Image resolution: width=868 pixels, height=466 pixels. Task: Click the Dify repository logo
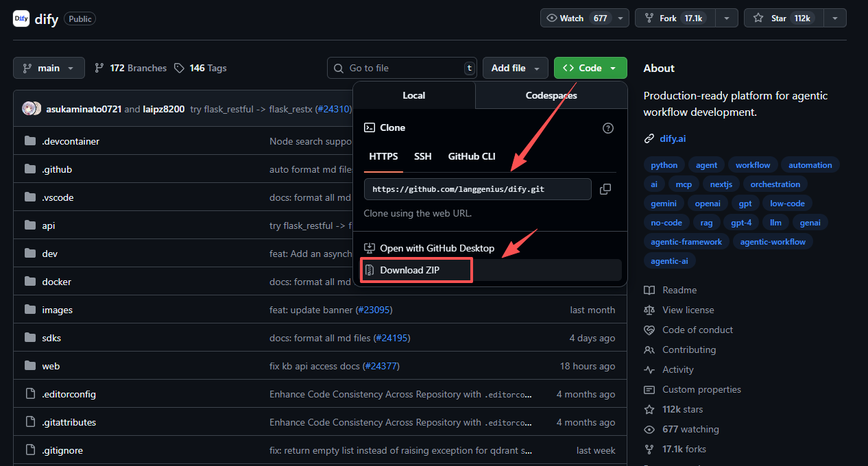21,19
